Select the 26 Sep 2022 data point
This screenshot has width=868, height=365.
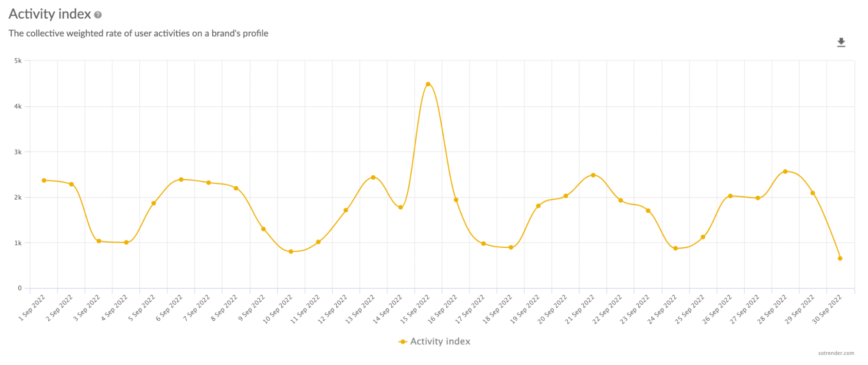click(730, 196)
